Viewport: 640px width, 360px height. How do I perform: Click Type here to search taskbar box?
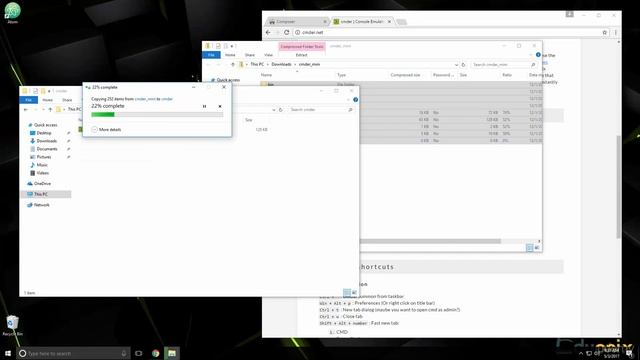pyautogui.click(x=73, y=353)
